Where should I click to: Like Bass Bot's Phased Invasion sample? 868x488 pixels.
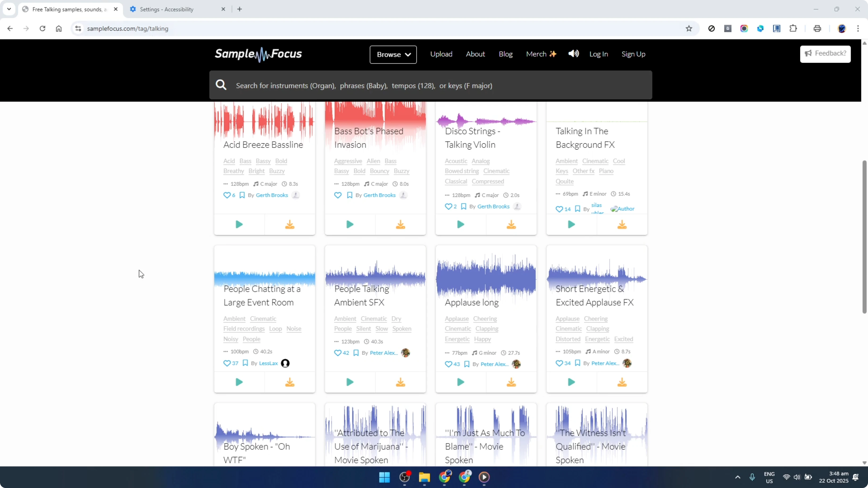pyautogui.click(x=338, y=195)
